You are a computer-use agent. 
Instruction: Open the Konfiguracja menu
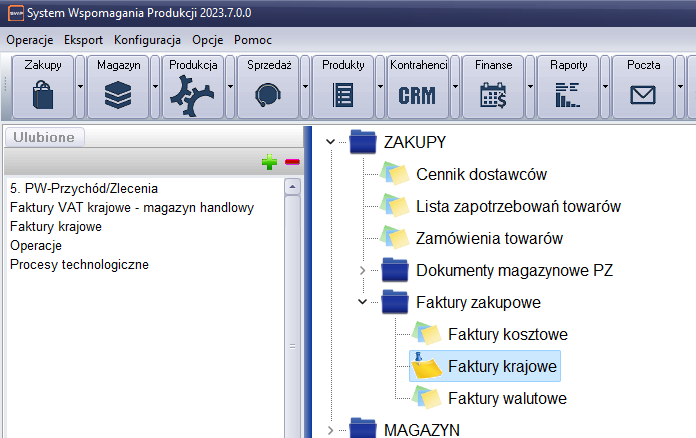[x=147, y=40]
